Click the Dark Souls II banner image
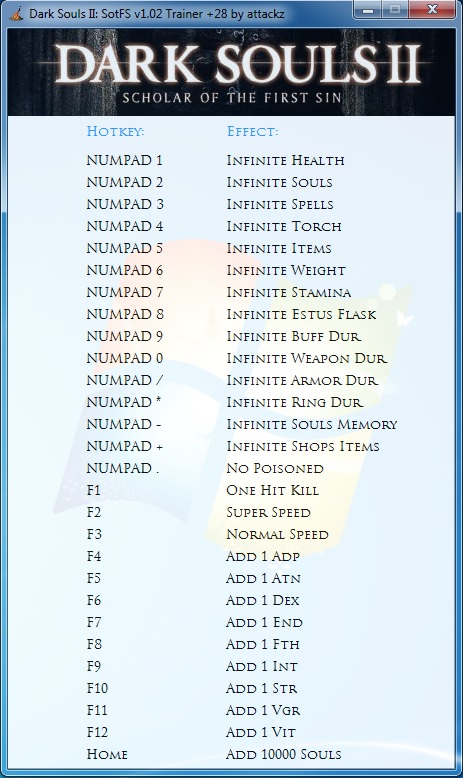The image size is (463, 778). (231, 72)
